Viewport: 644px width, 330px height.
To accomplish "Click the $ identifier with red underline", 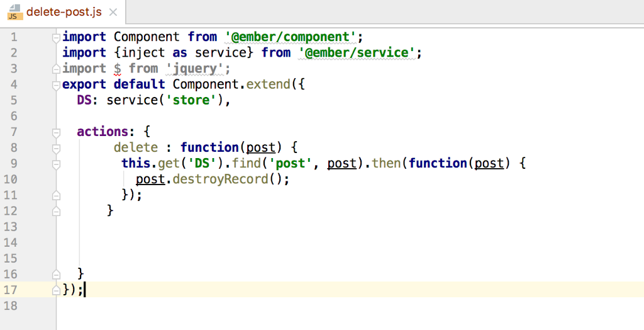I will (118, 68).
